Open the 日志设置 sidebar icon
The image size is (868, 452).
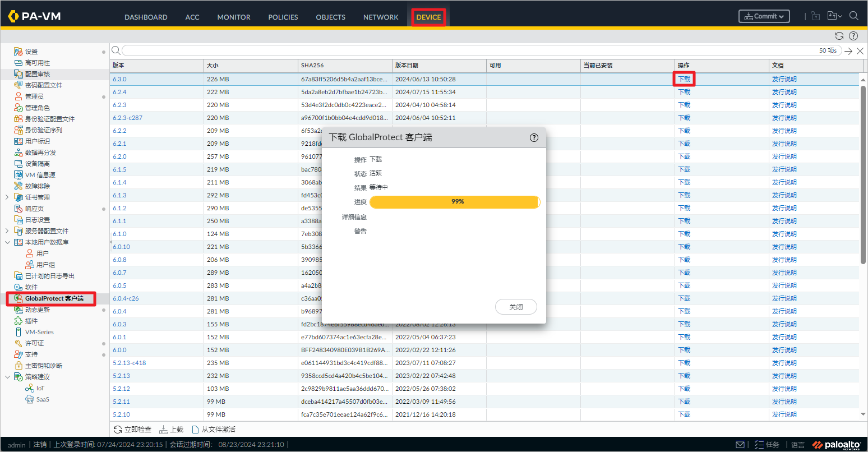click(19, 220)
